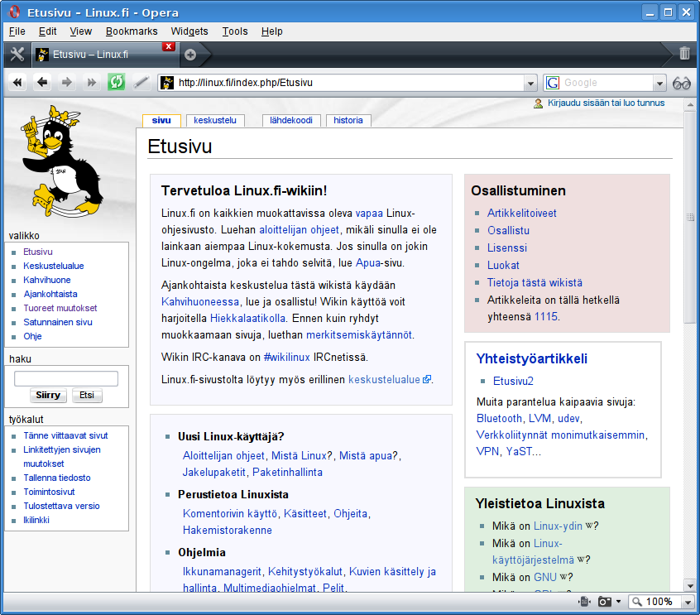Click the wand icon in navigation toolbar
This screenshot has width=700, height=615.
141,82
